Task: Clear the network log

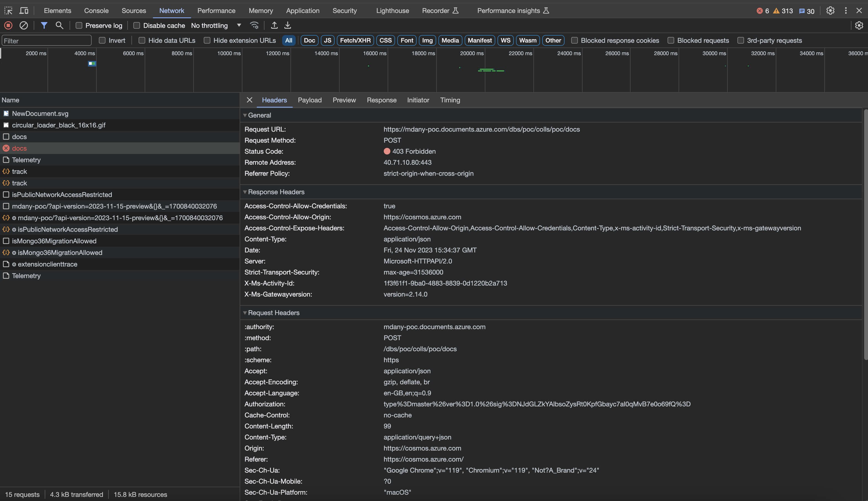Action: 23,25
